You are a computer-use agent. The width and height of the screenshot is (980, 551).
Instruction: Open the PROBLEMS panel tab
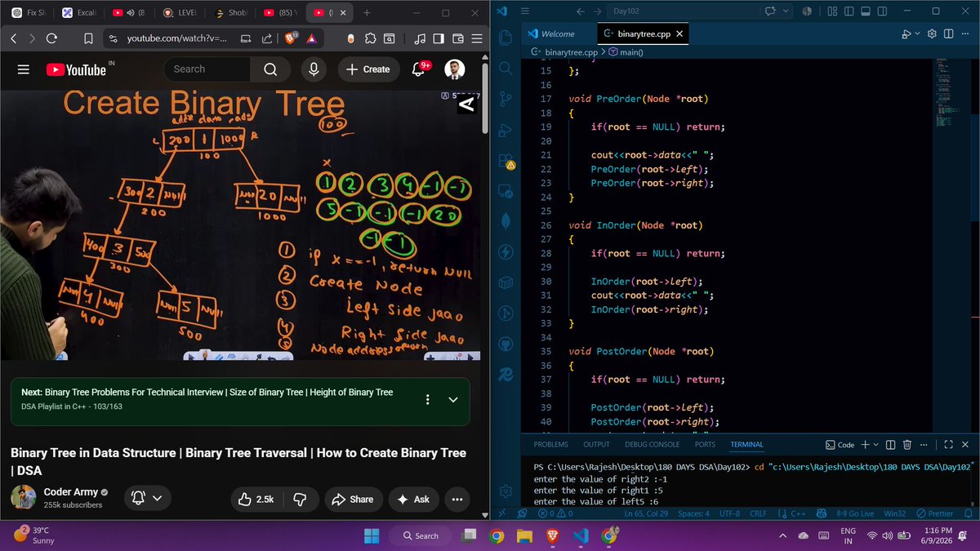pyautogui.click(x=550, y=445)
